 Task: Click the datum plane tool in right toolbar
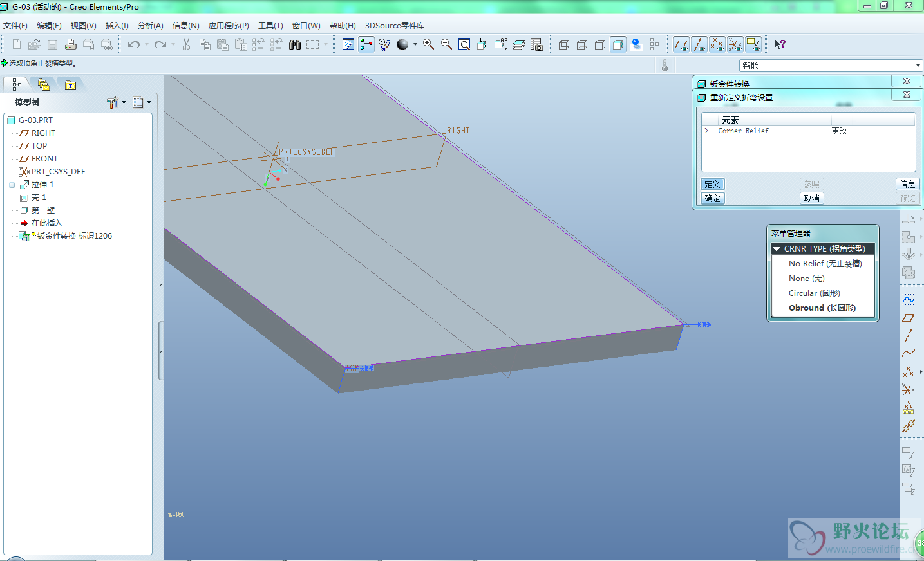[908, 318]
